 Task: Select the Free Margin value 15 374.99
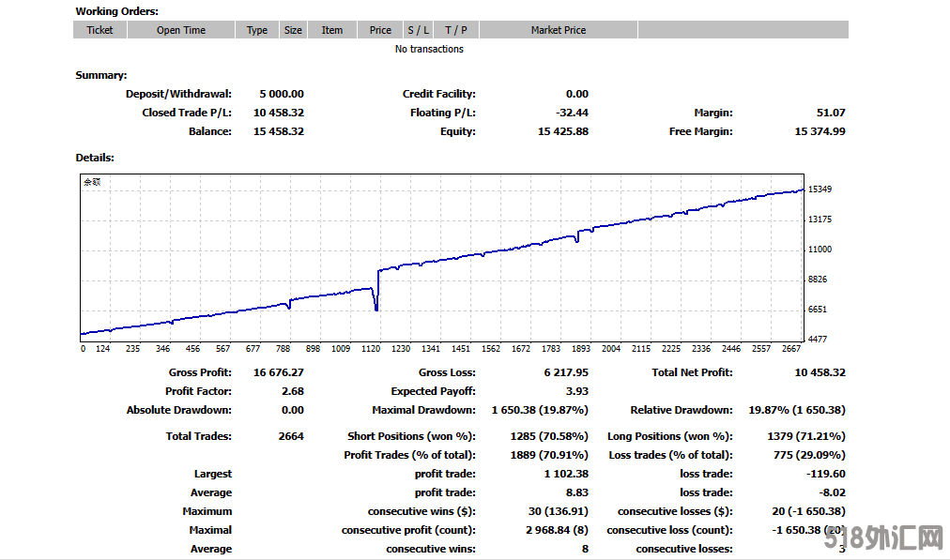(820, 131)
